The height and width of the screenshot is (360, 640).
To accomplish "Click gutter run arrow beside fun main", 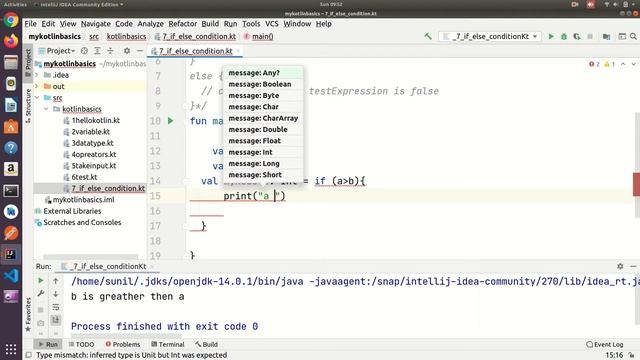I will point(171,120).
